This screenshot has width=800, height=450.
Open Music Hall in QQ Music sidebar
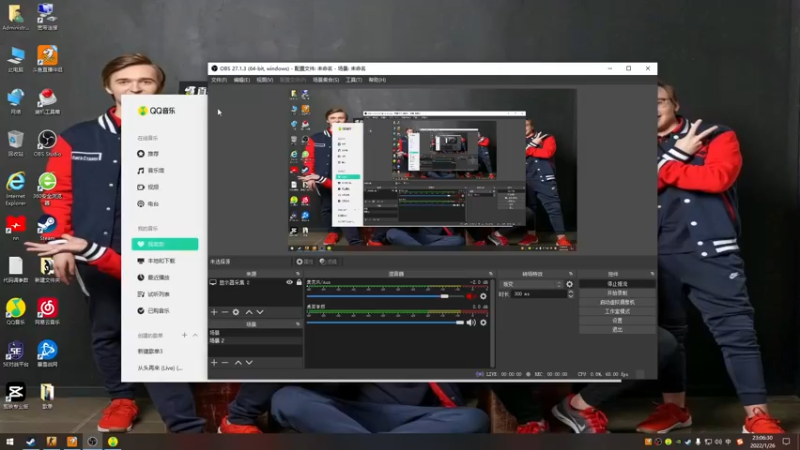click(x=151, y=170)
